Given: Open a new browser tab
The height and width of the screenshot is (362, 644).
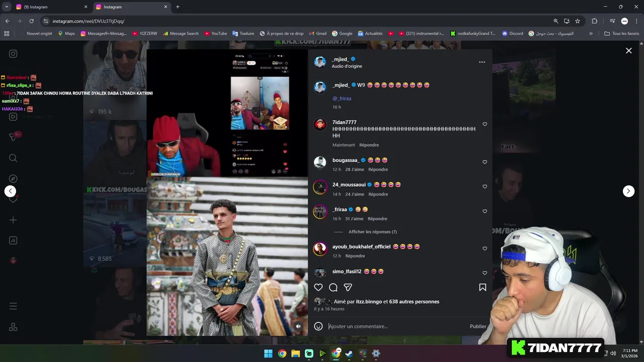Looking at the screenshot, I should click(x=178, y=7).
